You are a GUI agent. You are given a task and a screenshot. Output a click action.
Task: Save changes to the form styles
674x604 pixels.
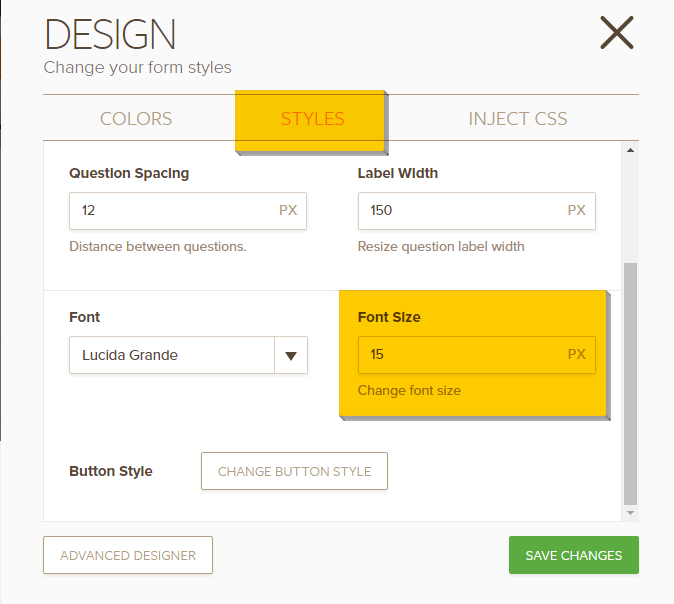tap(574, 556)
